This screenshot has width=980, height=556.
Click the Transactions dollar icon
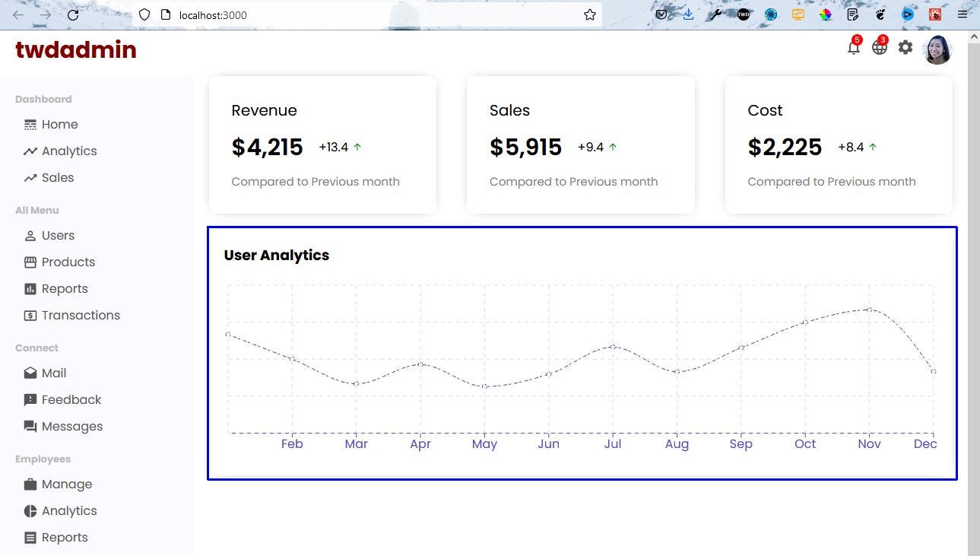pos(30,316)
